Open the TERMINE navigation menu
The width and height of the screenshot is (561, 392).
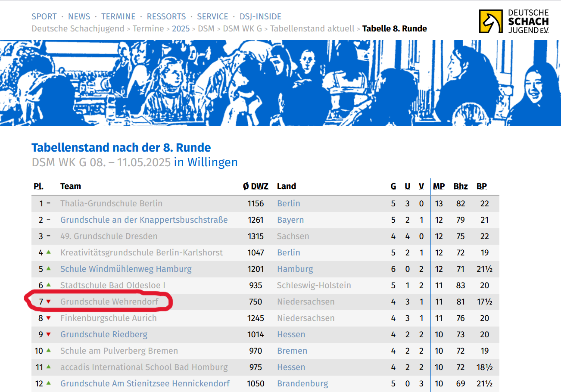coord(118,17)
